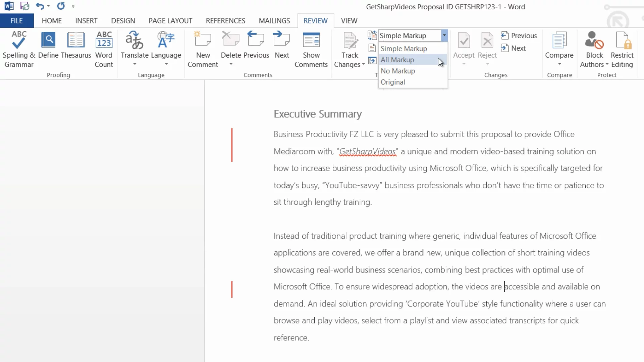The image size is (644, 362).
Task: Click the red change bar beside first paragraph
Action: [232, 145]
